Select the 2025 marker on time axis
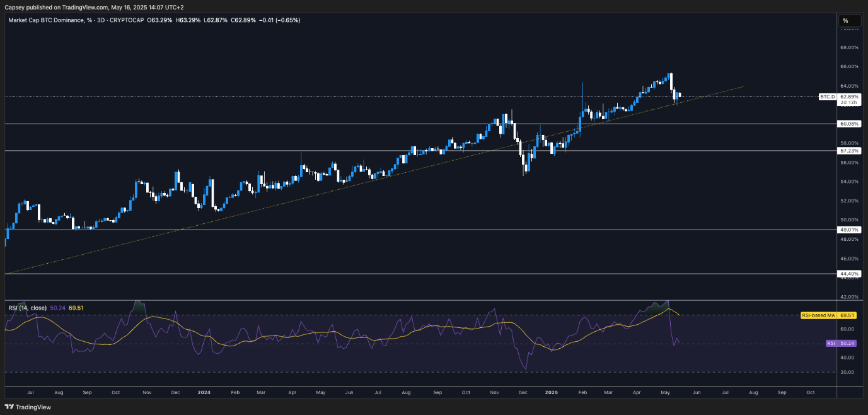 click(x=550, y=392)
